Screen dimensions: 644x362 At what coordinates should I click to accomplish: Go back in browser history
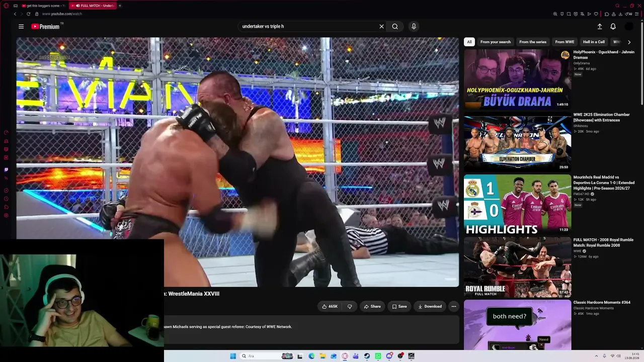coord(15,14)
